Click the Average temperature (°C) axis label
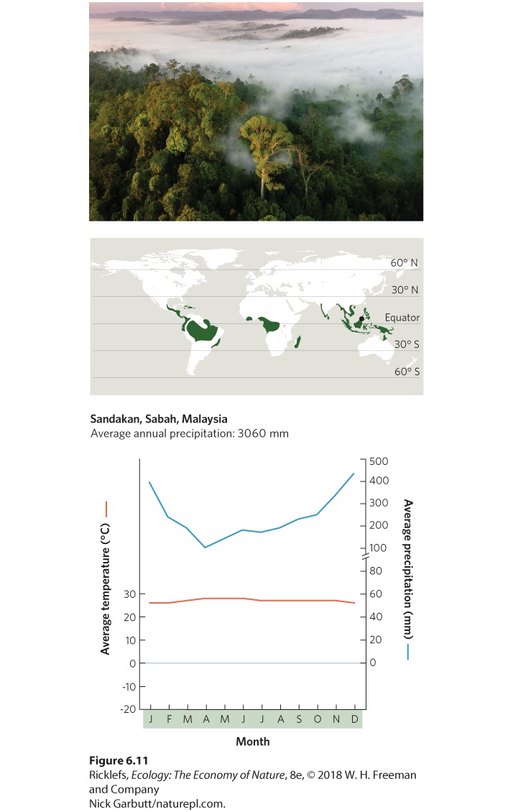This screenshot has height=812, width=513. pyautogui.click(x=105, y=589)
